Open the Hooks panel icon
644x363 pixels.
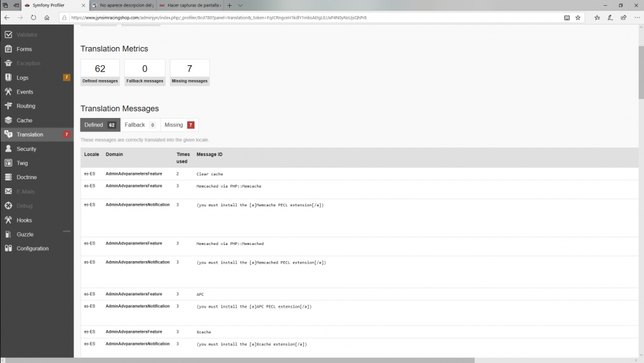[8, 220]
